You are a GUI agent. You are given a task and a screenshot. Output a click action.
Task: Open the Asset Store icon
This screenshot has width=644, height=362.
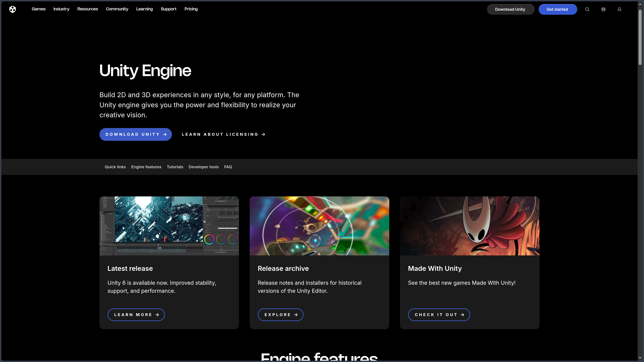pos(603,9)
